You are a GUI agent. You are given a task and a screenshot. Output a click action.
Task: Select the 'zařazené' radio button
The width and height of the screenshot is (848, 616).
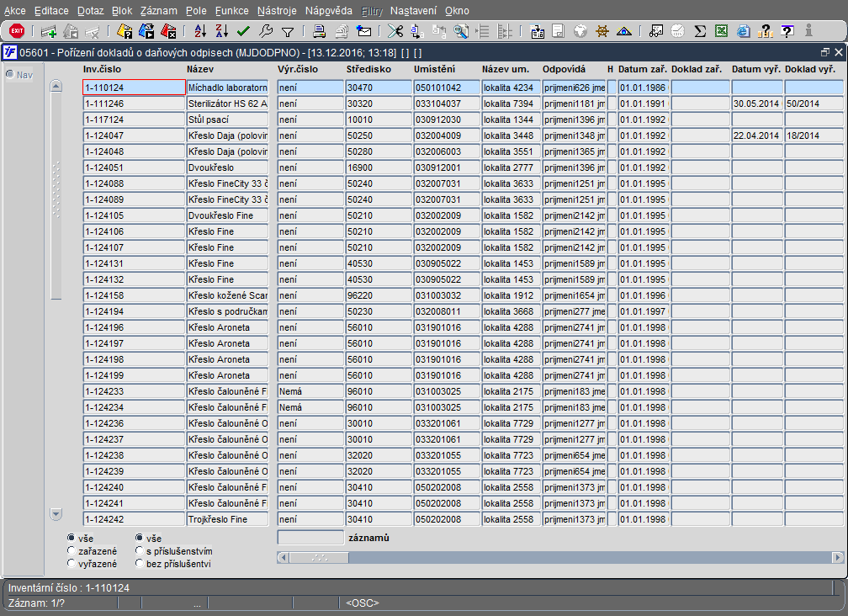72,551
